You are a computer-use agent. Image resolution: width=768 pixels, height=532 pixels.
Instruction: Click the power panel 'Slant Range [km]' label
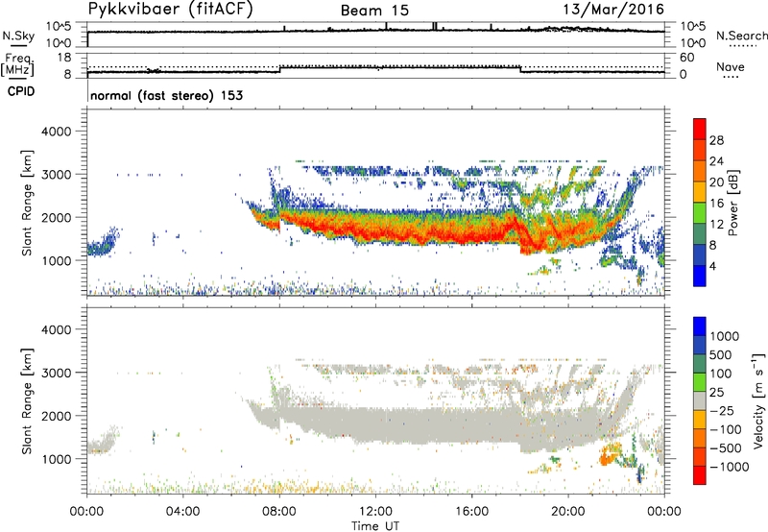click(x=27, y=203)
